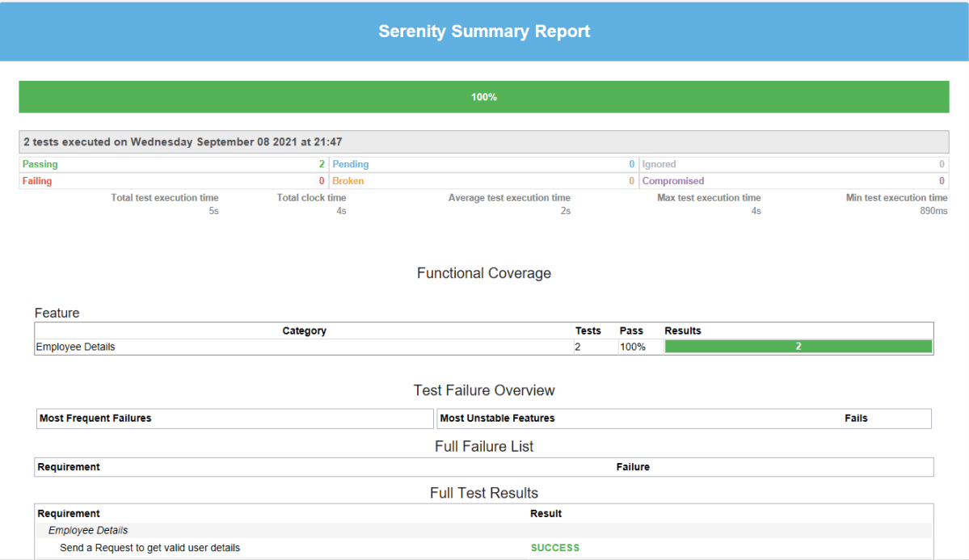Click the Ignored status label
The image size is (969, 560).
pyautogui.click(x=659, y=164)
